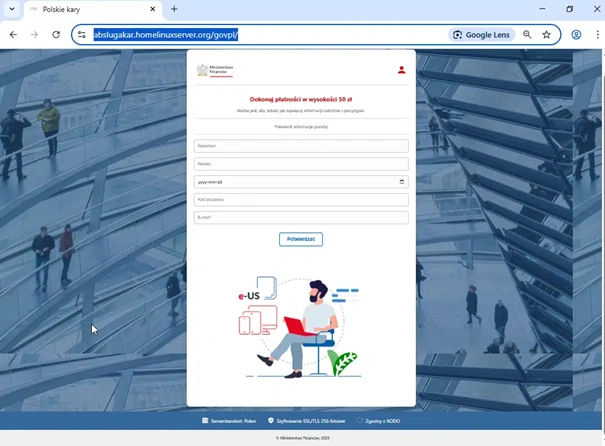Bookmark this page with the star icon

coord(547,34)
